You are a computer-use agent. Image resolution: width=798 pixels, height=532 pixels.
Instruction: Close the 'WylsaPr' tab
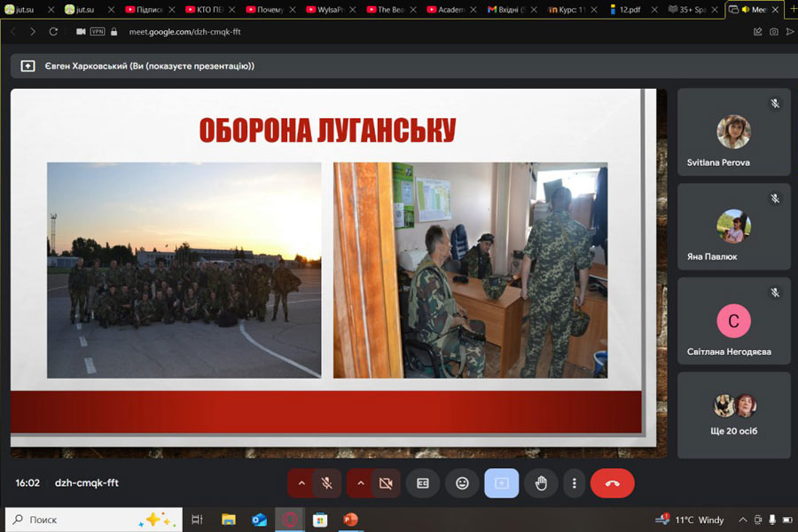point(353,9)
